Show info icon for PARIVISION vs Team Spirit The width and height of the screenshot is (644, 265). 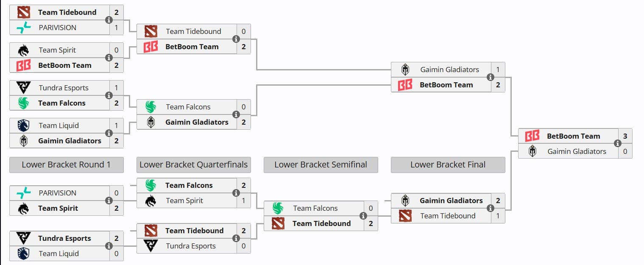[109, 201]
